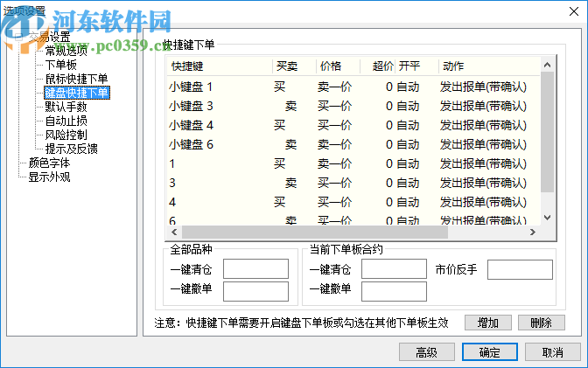Image resolution: width=588 pixels, height=368 pixels.
Task: Select 鼠标快捷下单 tree item
Action: (76, 79)
